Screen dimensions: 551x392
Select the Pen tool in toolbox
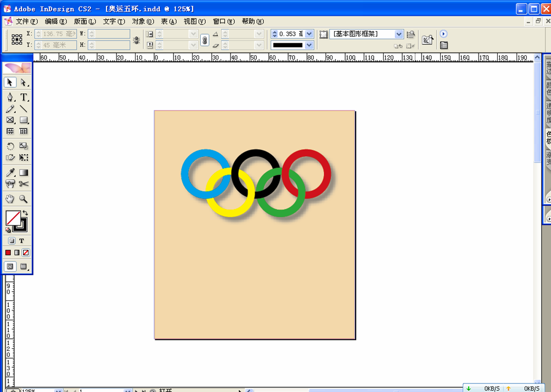pos(10,98)
